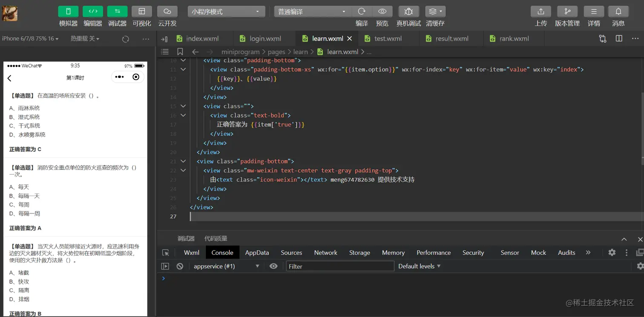The height and width of the screenshot is (317, 644).
Task: Activate the element inspect picker
Action: (166, 253)
